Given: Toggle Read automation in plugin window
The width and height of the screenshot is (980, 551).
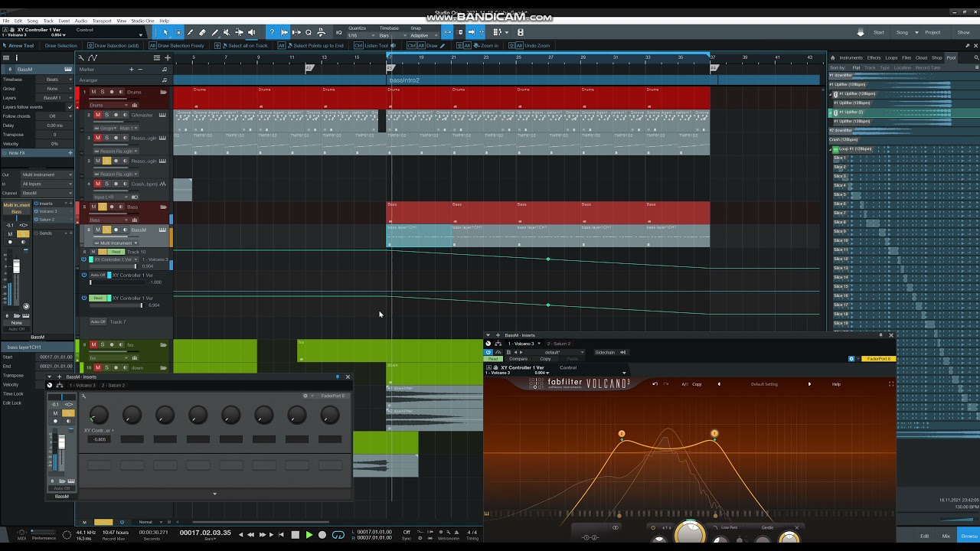Looking at the screenshot, I should (x=494, y=359).
